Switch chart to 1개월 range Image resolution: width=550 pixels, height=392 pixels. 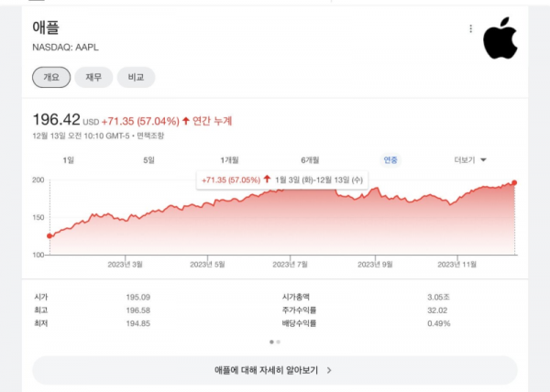pos(229,159)
